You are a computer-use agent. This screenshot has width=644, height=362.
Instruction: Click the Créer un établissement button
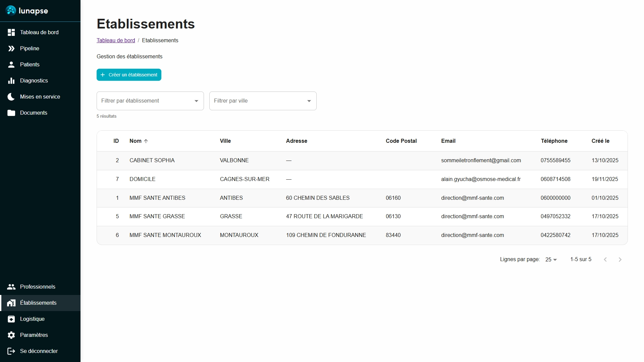click(129, 75)
